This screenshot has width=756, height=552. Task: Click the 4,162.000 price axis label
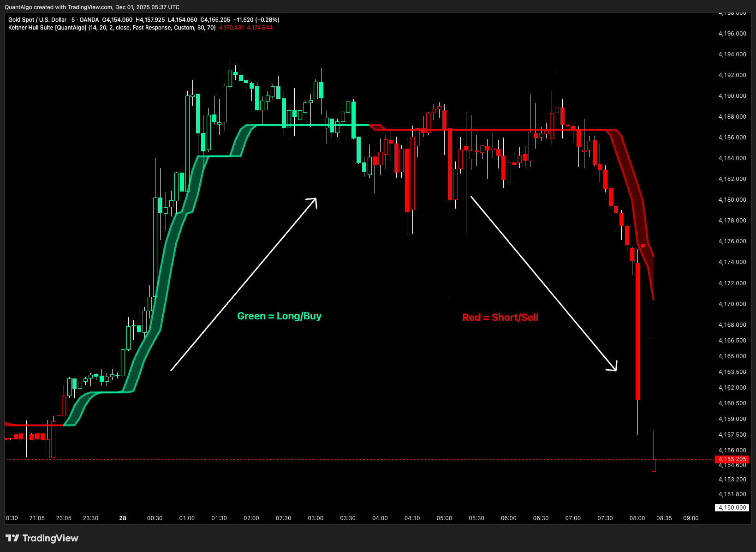click(x=732, y=388)
